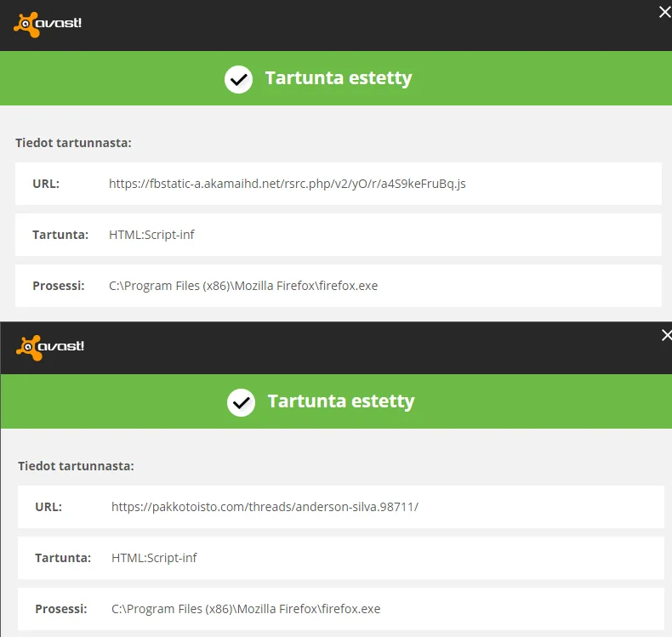The image size is (672, 637).
Task: Click the bottom 'Tartunta estetty' heading
Action: tap(340, 401)
